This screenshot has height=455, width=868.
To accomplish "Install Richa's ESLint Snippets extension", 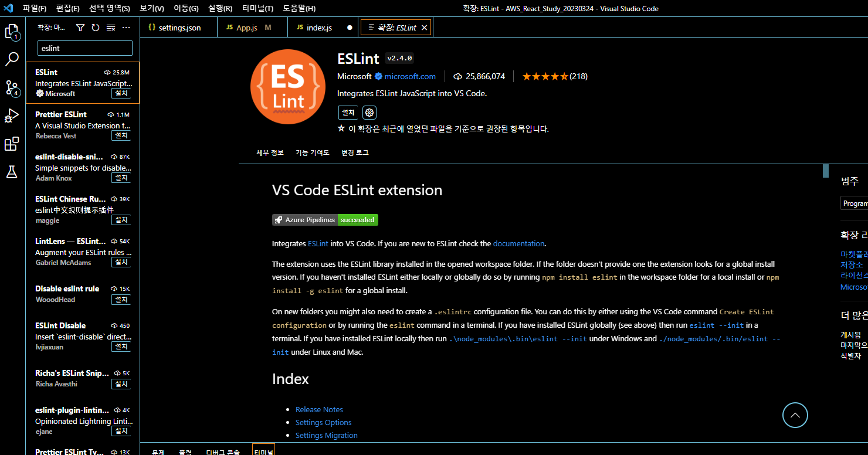I will click(x=121, y=384).
